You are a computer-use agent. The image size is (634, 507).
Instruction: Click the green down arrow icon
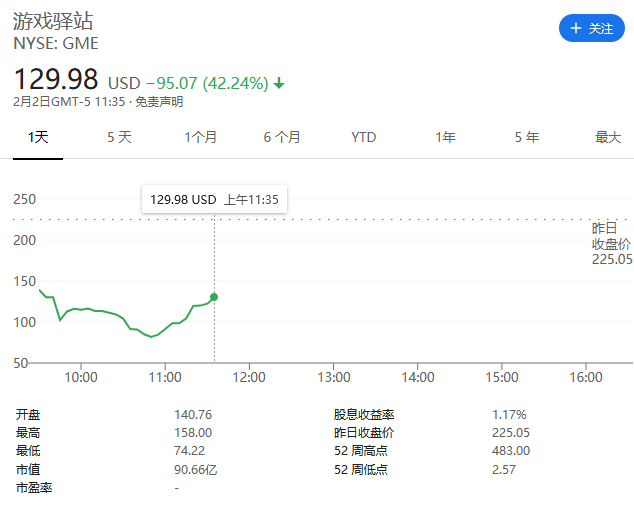[279, 83]
